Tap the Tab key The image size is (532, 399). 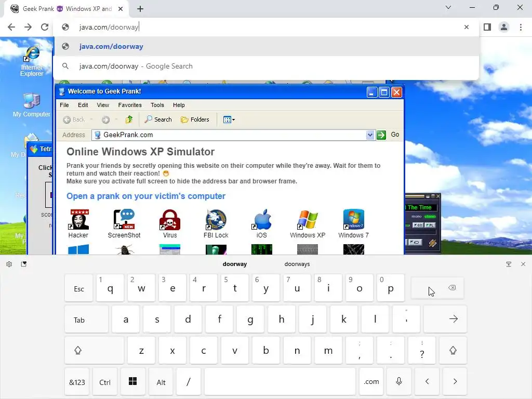point(87,320)
